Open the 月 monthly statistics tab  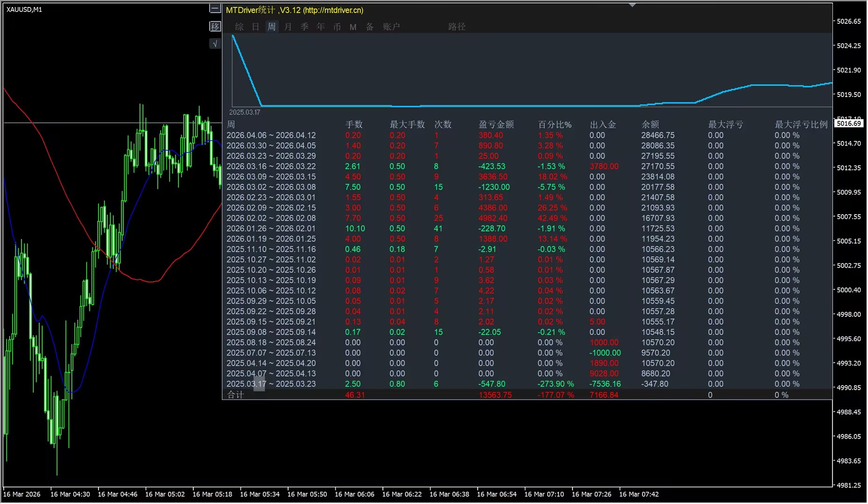pyautogui.click(x=288, y=27)
